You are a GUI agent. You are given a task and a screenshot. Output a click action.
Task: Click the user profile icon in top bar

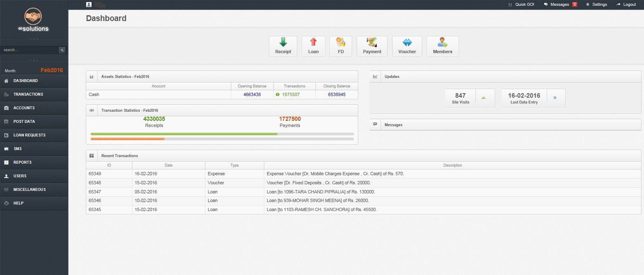[89, 5]
